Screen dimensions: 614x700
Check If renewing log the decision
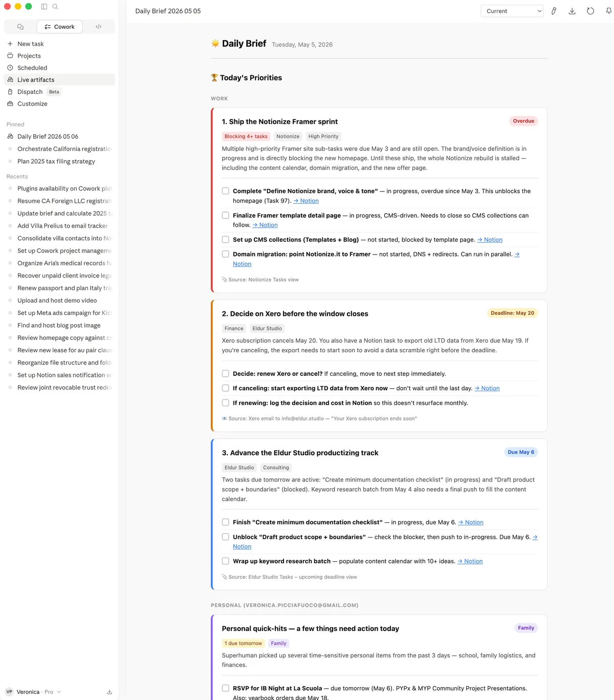tap(226, 403)
